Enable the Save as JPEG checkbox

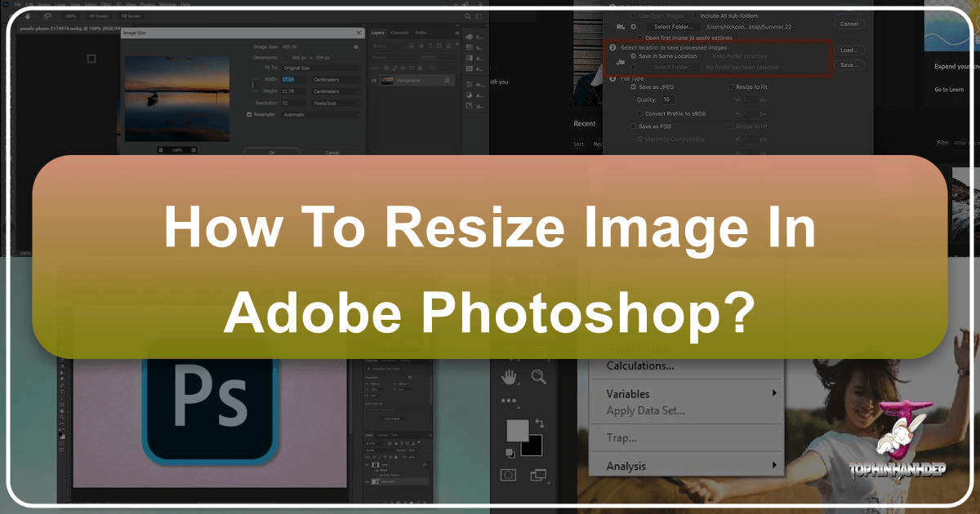pos(634,86)
